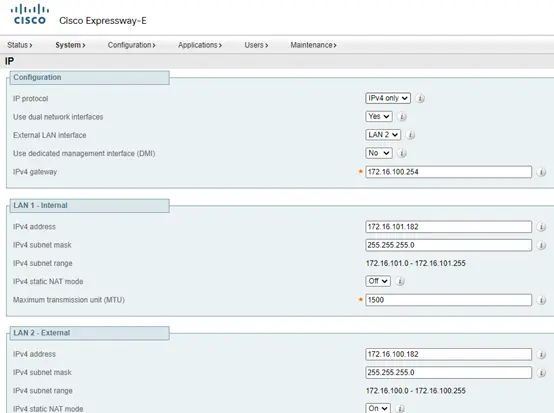Click info icon for LAN 1 static NAT mode

point(400,282)
